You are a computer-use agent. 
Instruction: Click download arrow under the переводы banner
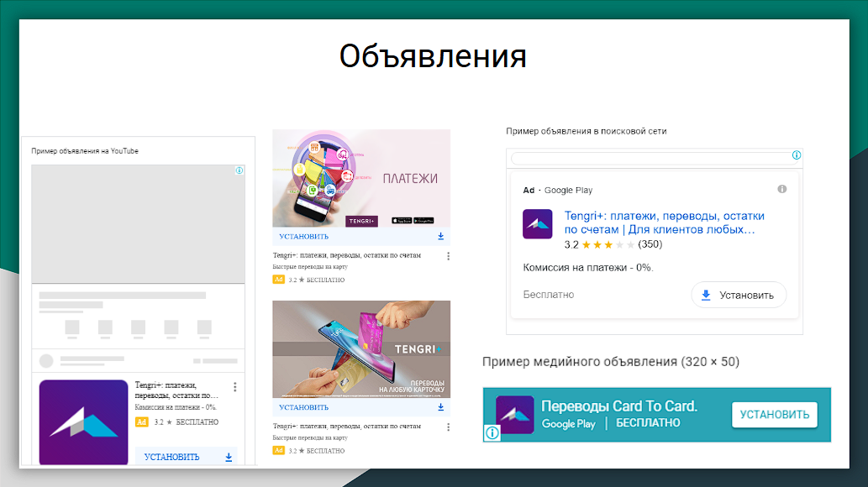(440, 407)
